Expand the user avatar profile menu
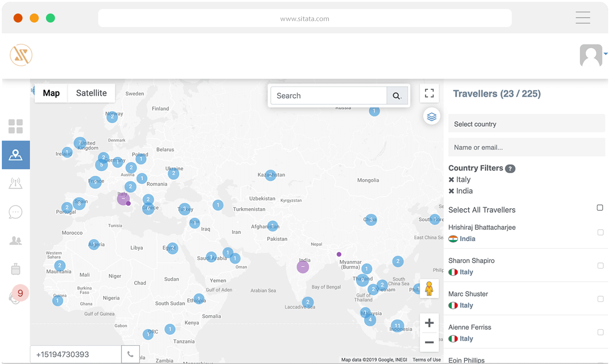The image size is (610, 364). coord(592,55)
